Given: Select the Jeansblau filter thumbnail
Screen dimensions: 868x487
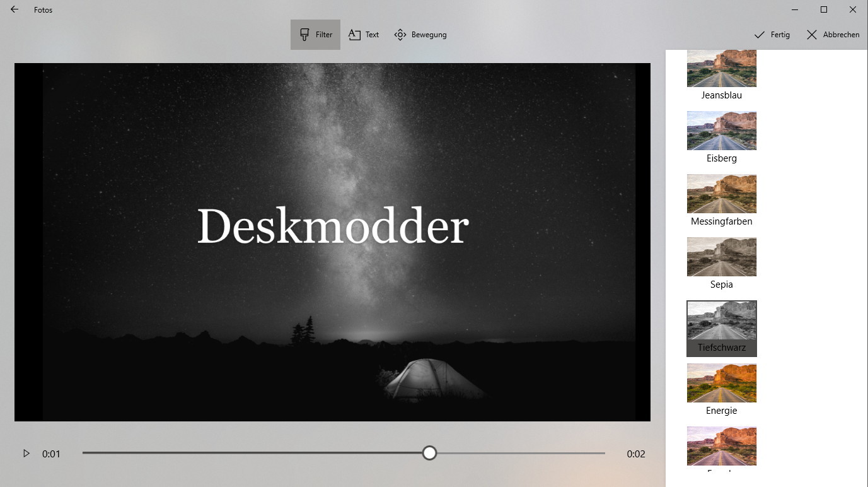Looking at the screenshot, I should (722, 68).
